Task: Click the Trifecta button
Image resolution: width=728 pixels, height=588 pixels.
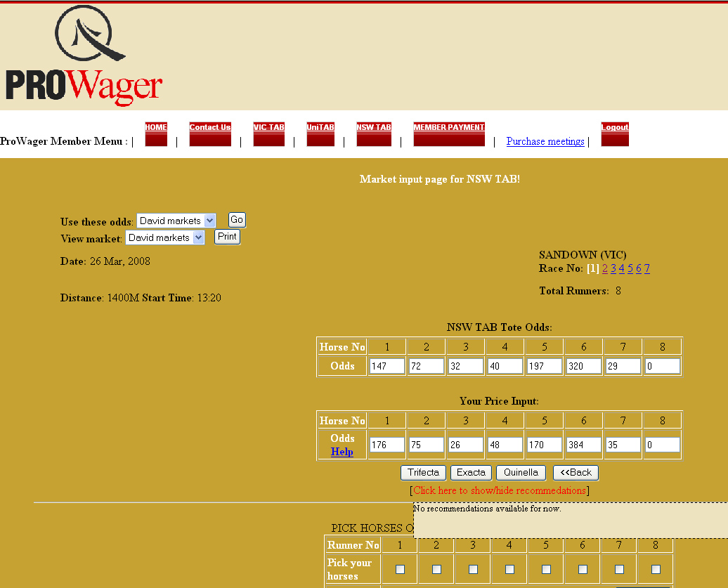Action: [423, 473]
